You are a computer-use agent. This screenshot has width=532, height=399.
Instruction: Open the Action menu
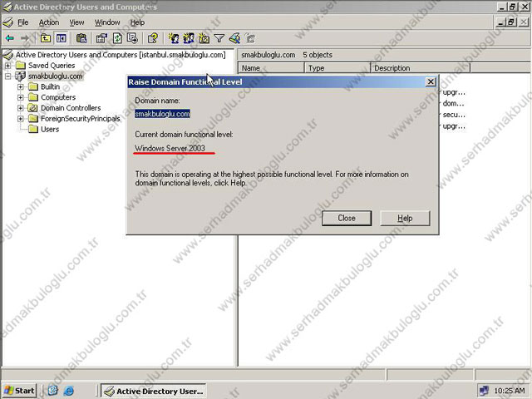(49, 22)
